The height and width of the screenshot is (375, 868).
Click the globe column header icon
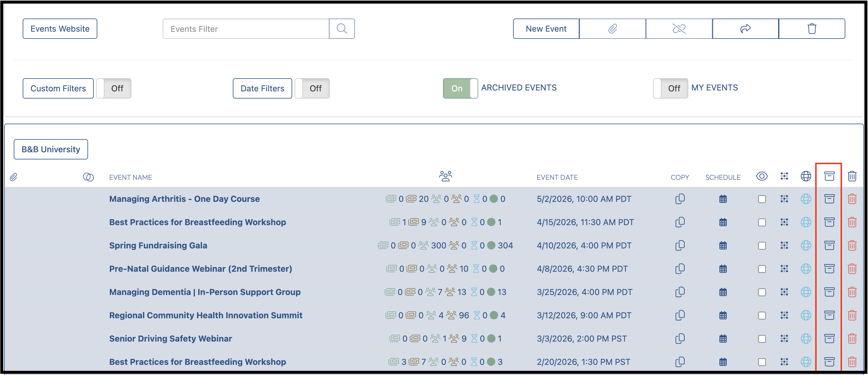[x=806, y=176]
